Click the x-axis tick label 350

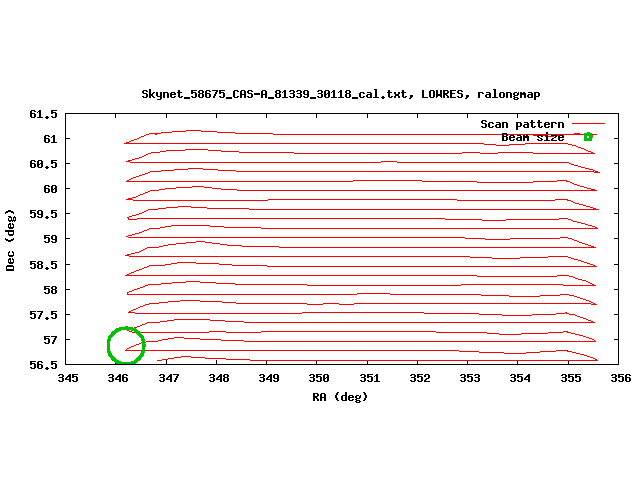coord(319,378)
